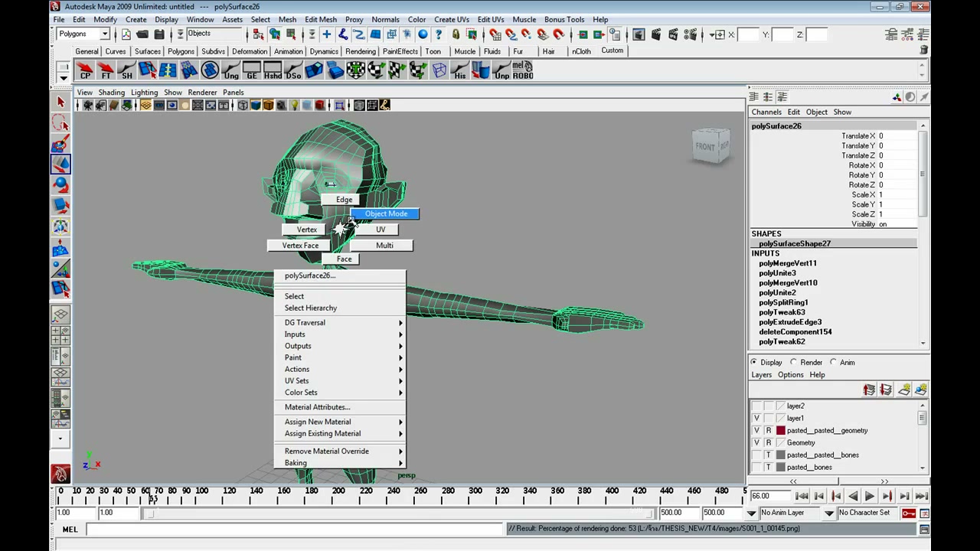Open the Render View window icon

tap(639, 34)
